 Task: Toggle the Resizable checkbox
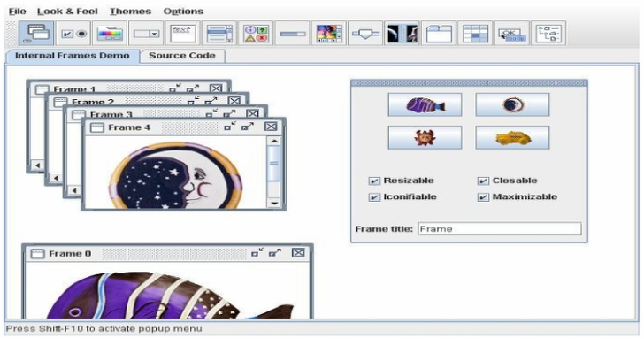click(x=374, y=181)
